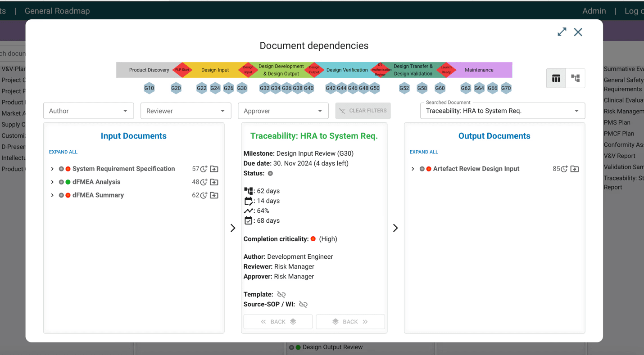
Task: Select milestone hexagon G30
Action: [242, 88]
